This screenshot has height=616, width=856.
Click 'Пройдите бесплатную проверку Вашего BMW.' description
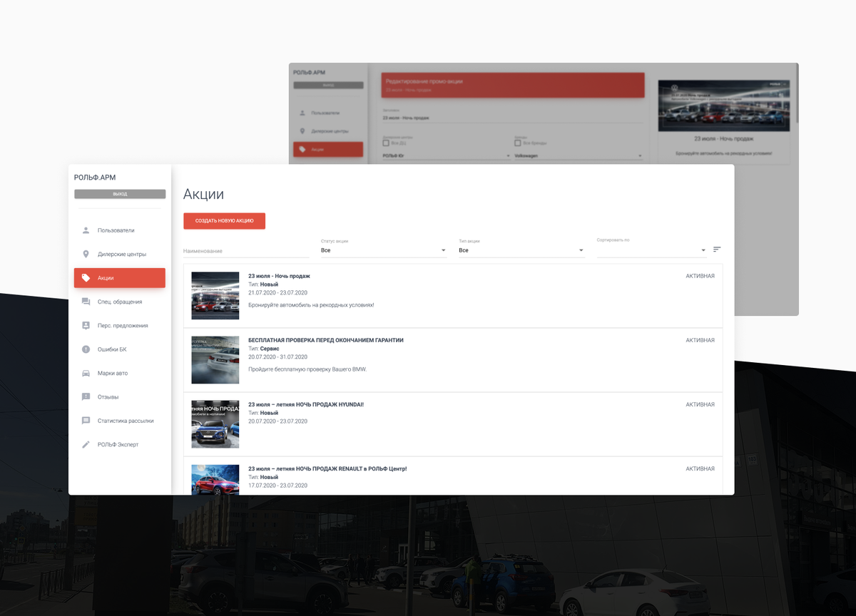tap(307, 369)
